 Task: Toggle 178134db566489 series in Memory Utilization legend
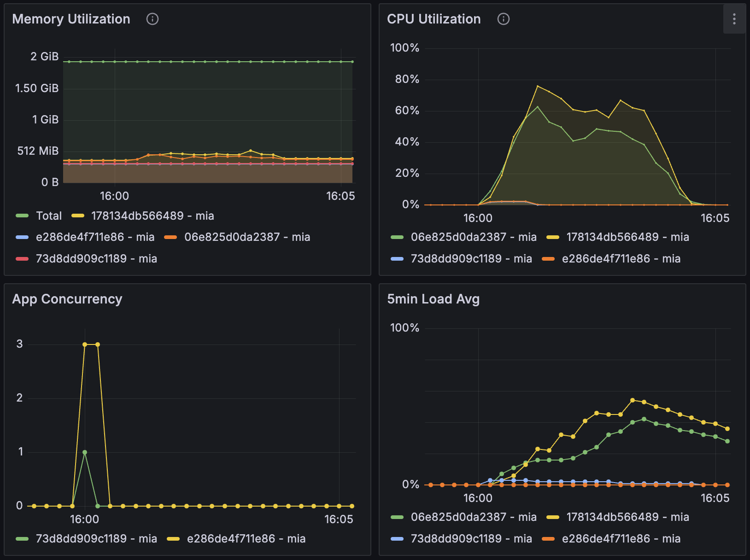[152, 216]
